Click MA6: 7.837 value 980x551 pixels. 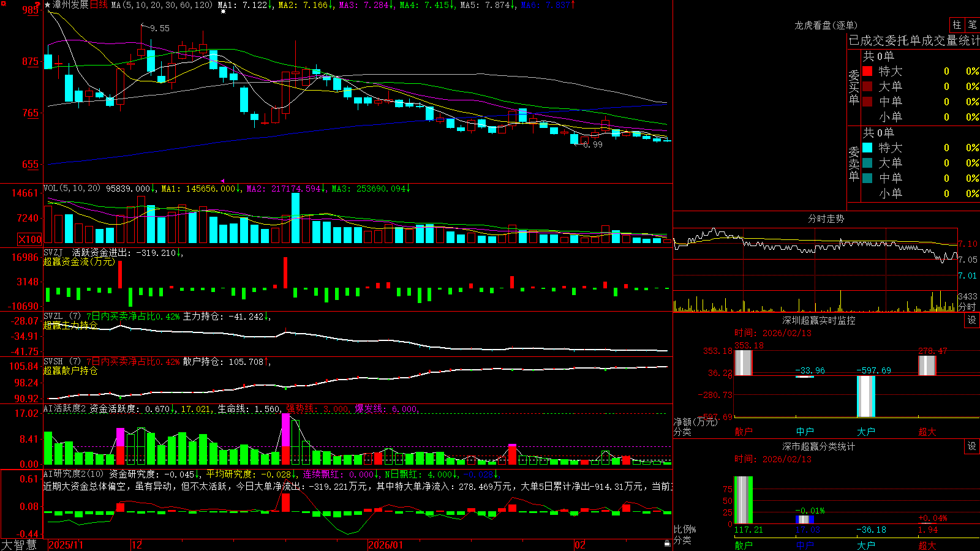pos(548,5)
